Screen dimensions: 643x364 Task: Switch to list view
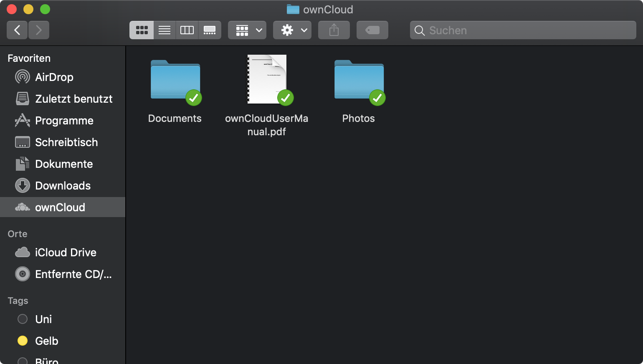click(x=165, y=30)
